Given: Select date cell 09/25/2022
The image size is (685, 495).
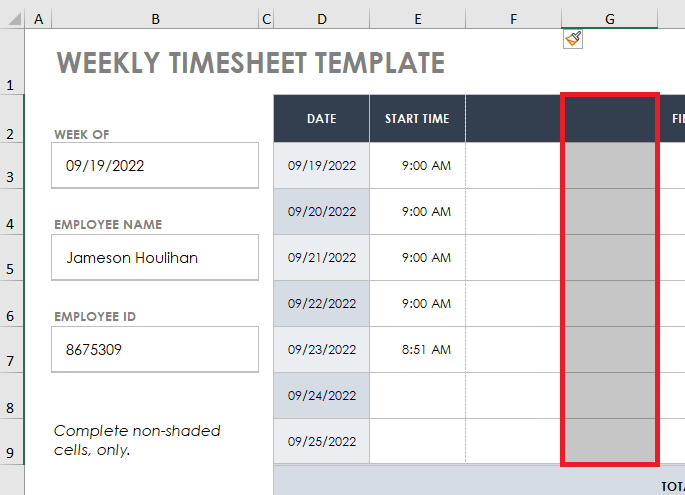Looking at the screenshot, I should (322, 442).
